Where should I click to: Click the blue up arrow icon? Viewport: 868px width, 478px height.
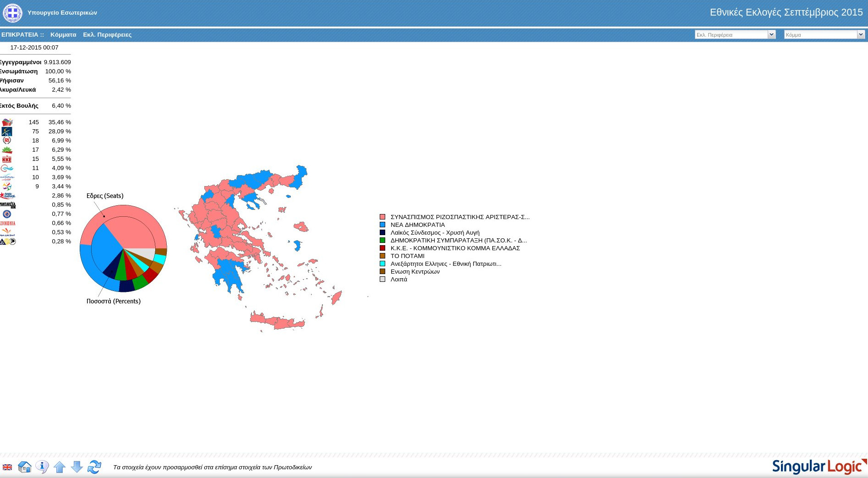pyautogui.click(x=60, y=467)
